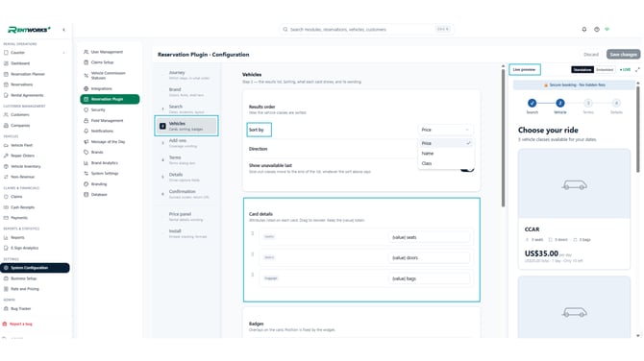644x361 pixels.
Task: Choose Name in the sort dropdown list
Action: (x=446, y=153)
